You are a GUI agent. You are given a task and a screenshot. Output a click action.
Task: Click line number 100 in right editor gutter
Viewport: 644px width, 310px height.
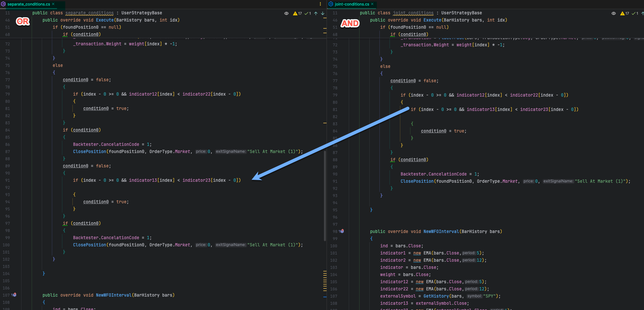pos(333,246)
